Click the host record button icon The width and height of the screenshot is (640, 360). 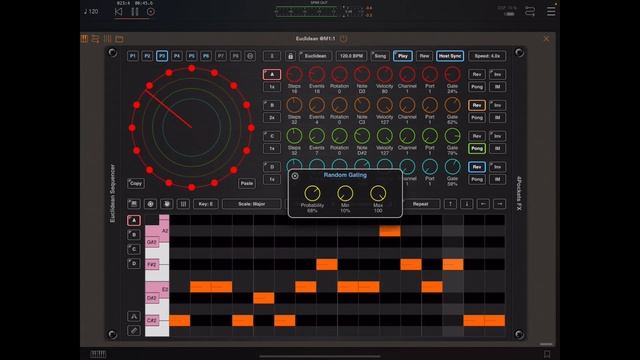(x=151, y=12)
